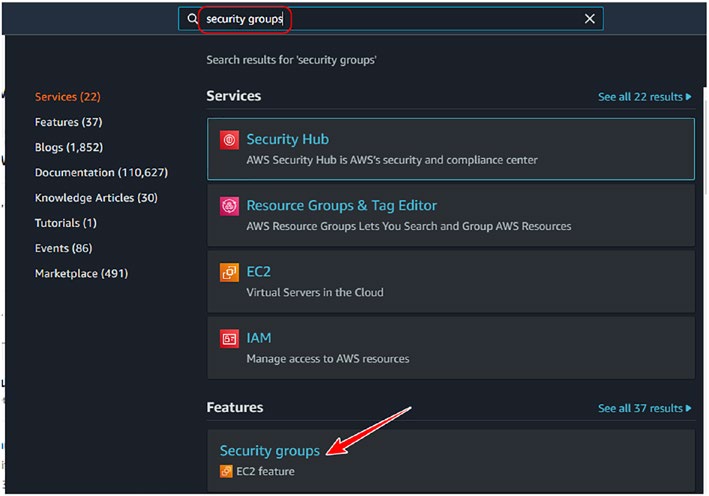Click 'AWS Security Hub is AWS's security' description
Screen dimensions: 709x496
click(x=392, y=160)
